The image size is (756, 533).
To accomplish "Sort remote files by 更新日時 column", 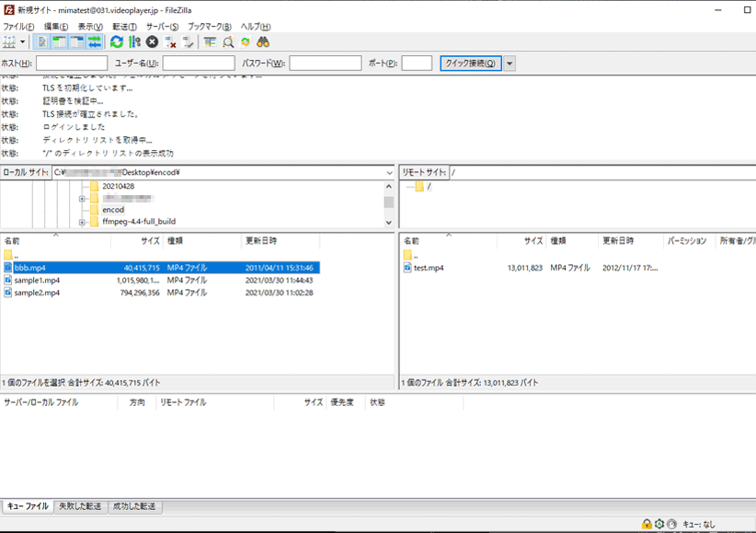I will tap(631, 240).
